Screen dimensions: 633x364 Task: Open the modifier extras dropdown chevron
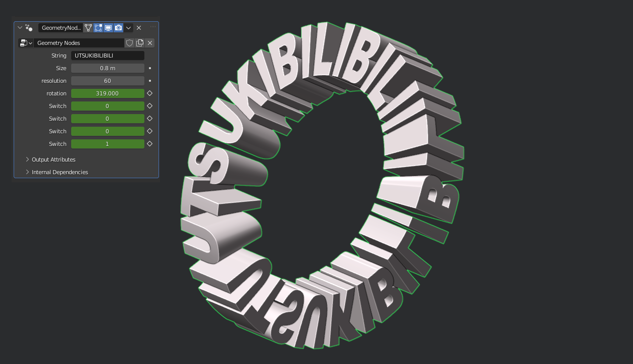coord(128,28)
